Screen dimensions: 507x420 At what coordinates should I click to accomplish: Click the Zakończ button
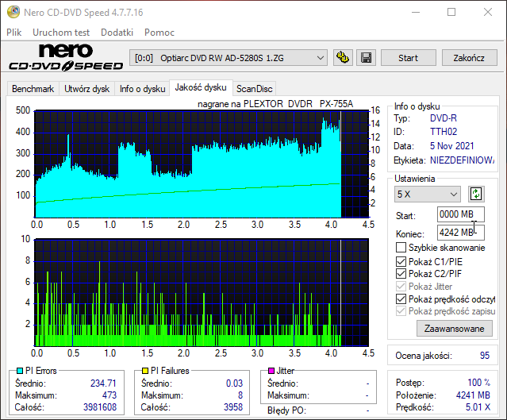tap(469, 58)
